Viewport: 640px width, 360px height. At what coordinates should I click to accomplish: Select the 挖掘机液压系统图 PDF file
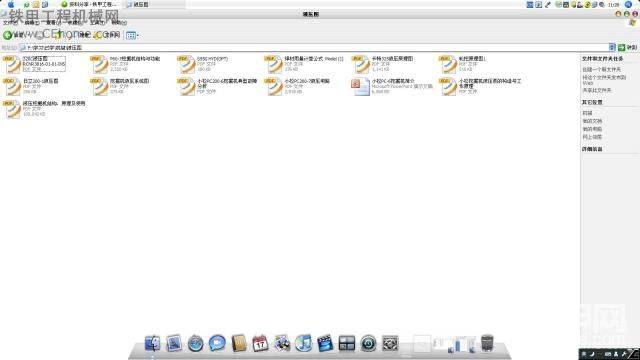click(120, 87)
